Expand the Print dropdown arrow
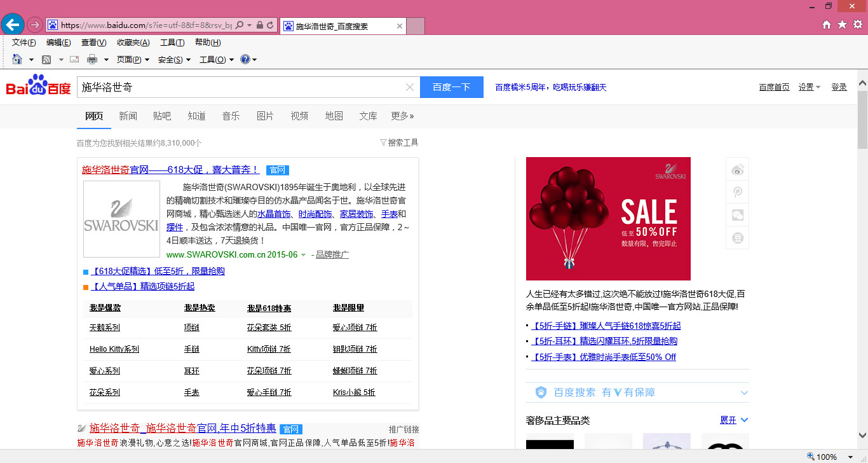The width and height of the screenshot is (868, 463). click(x=106, y=60)
